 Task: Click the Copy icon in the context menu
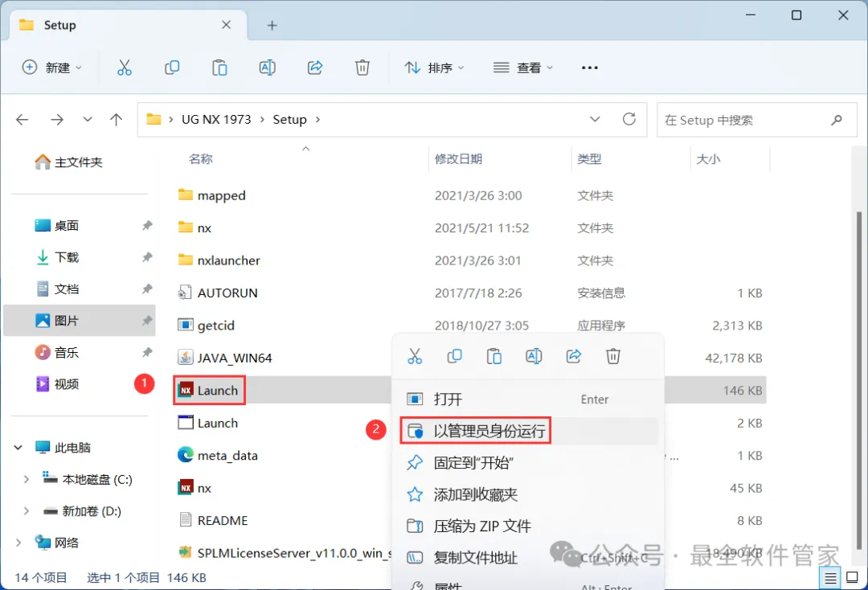[454, 356]
